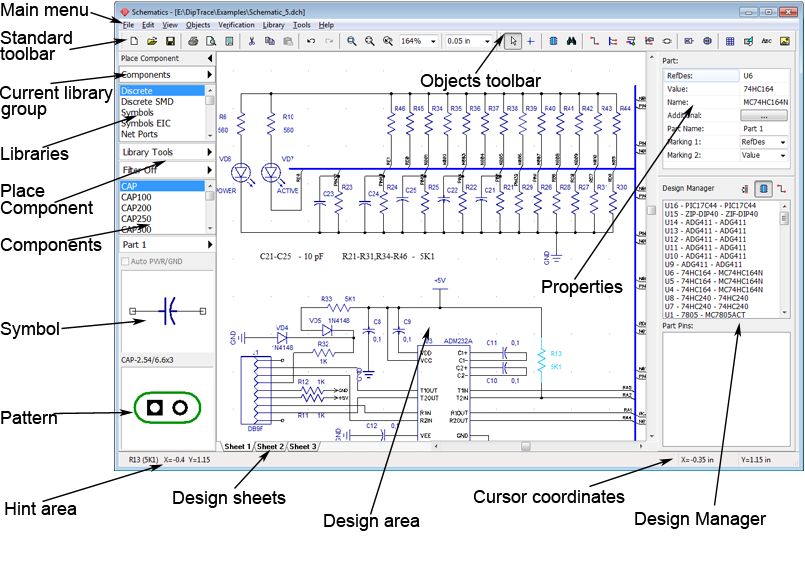Select the Discrete SMD library
This screenshot has height=561, width=805.
(147, 102)
